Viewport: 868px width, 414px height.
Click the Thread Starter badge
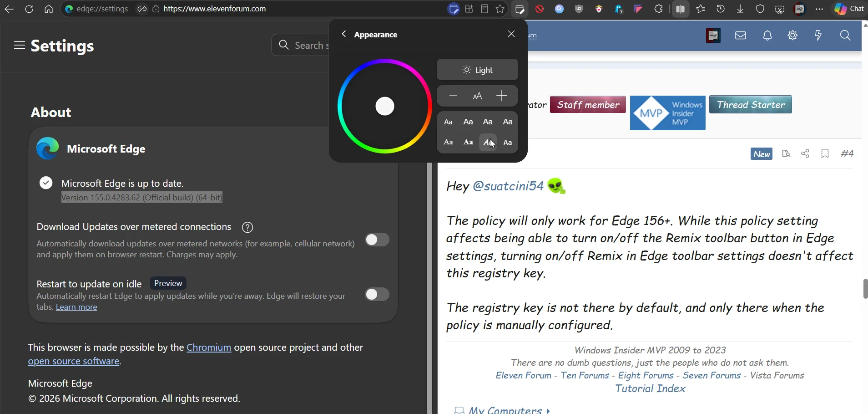click(x=751, y=104)
